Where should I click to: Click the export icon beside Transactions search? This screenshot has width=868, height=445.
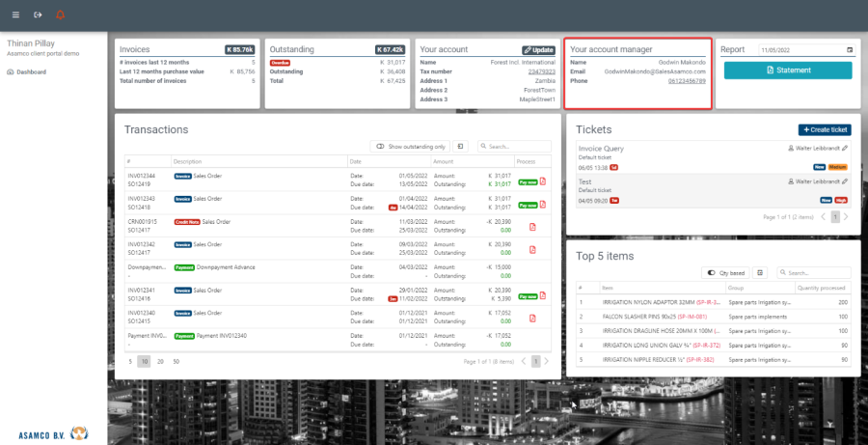pos(461,146)
